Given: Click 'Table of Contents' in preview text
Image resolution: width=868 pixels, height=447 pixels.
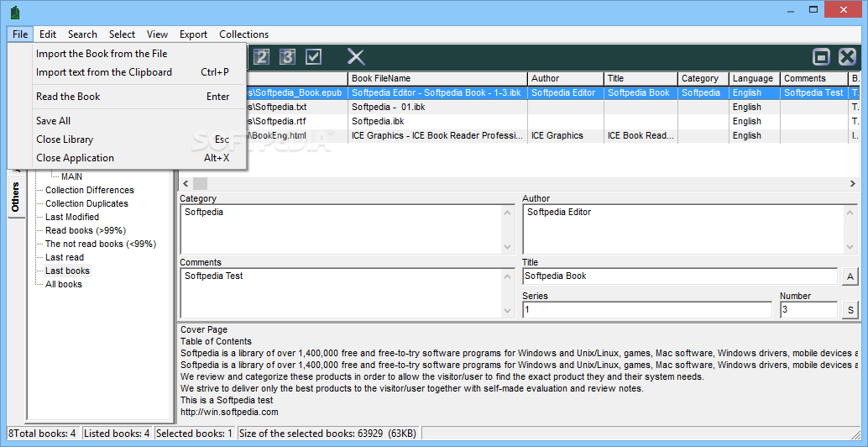Looking at the screenshot, I should point(216,341).
